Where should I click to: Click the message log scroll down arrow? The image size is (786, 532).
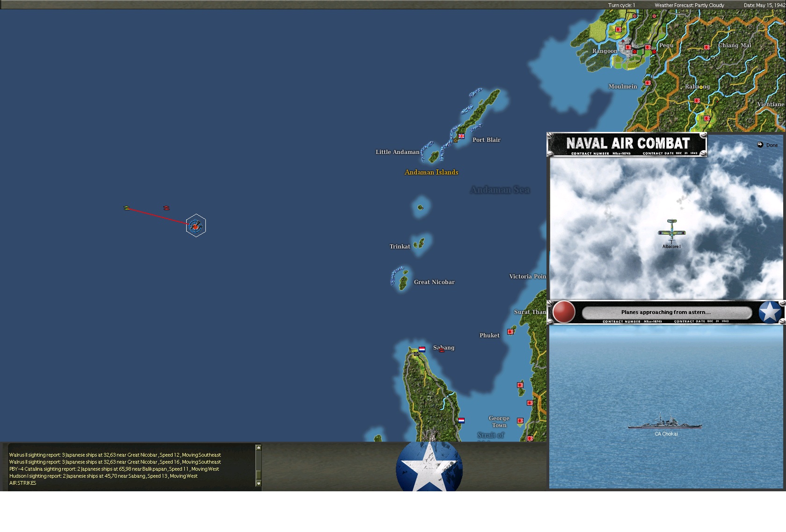tap(258, 483)
